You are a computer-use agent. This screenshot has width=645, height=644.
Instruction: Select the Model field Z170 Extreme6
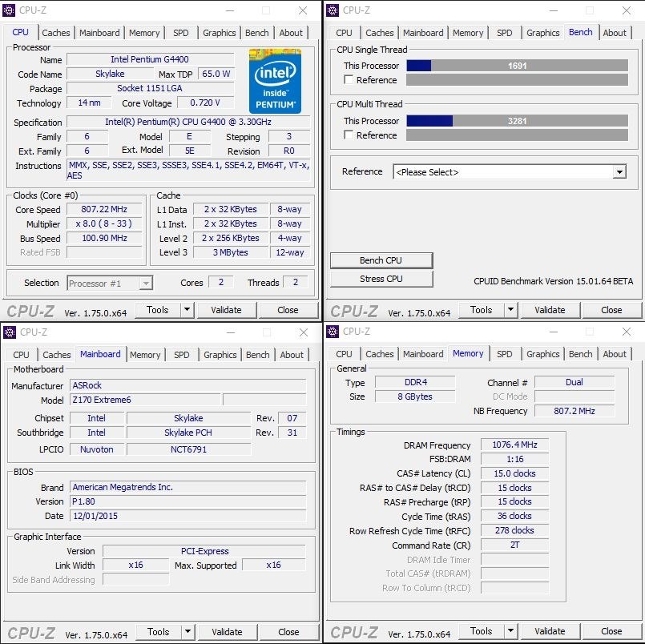[145, 400]
